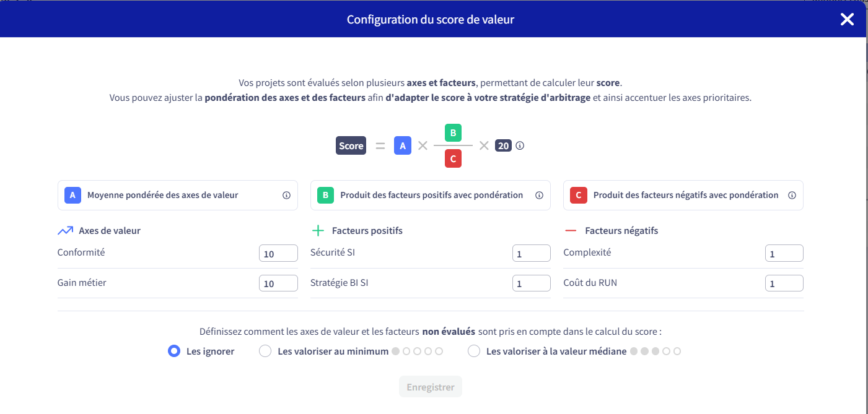Click the Conformité weight field
This screenshot has width=868, height=414.
click(278, 253)
